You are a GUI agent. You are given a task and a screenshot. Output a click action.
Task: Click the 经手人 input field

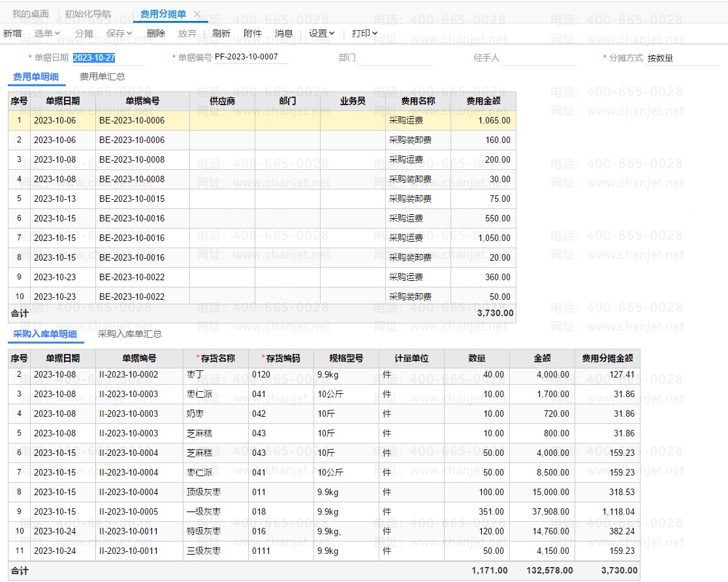click(x=539, y=58)
